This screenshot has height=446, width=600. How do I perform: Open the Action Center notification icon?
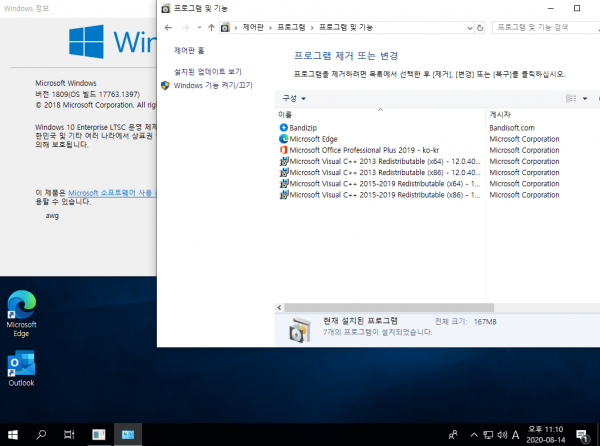point(582,435)
